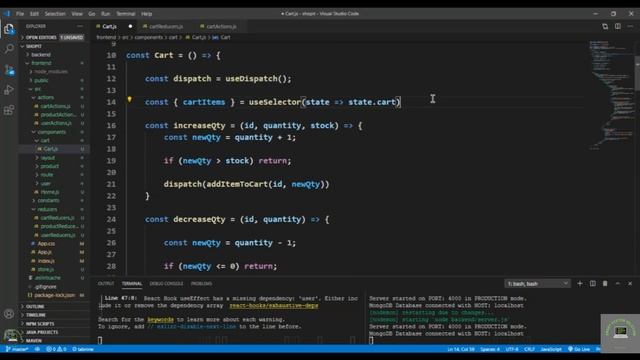The height and width of the screenshot is (360, 640).
Task: Close the terminal panel
Action: 630,283
